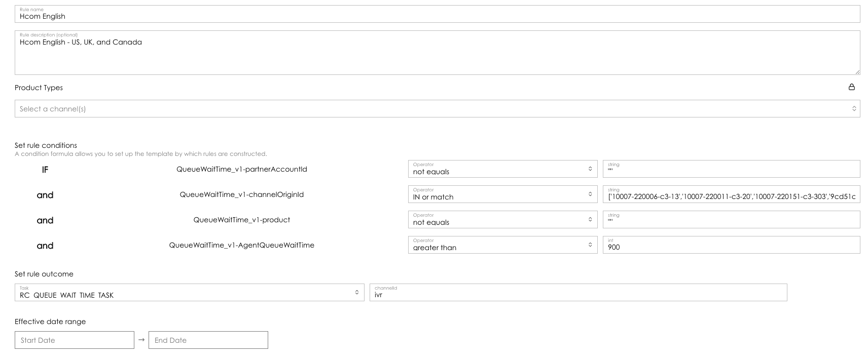This screenshot has height=360, width=868.
Task: Click the Product Types lock icon
Action: (x=851, y=87)
